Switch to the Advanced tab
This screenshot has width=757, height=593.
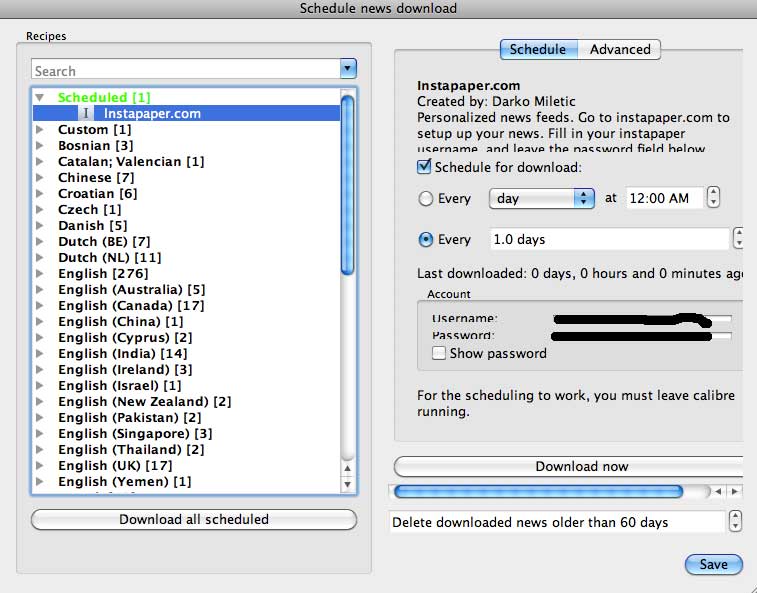click(x=619, y=49)
